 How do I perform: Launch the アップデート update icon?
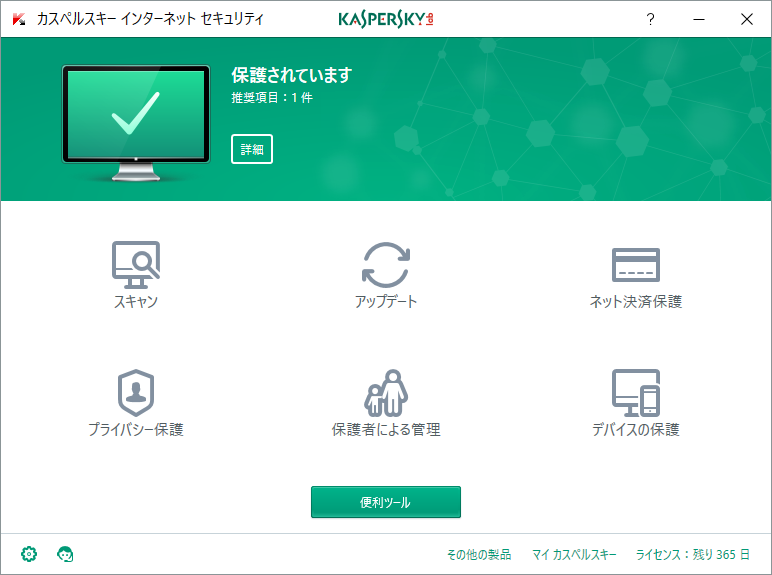(386, 264)
